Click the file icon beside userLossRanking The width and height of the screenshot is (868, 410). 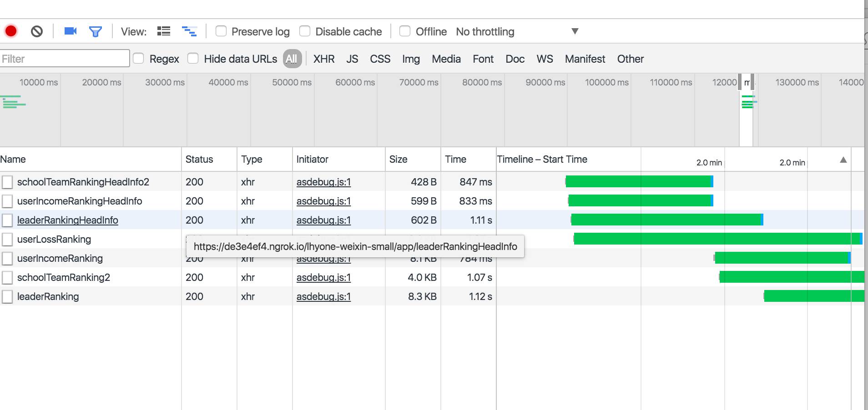[x=7, y=240]
